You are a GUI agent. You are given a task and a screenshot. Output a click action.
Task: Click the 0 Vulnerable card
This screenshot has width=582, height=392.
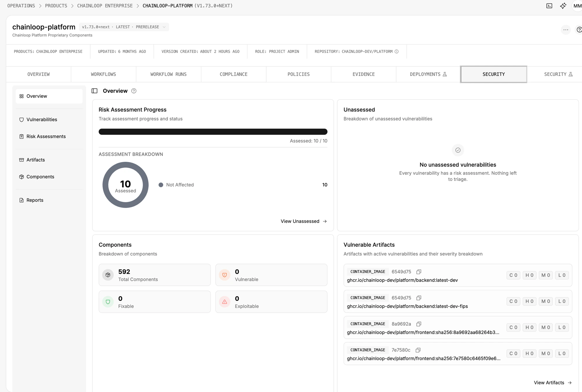[271, 275]
